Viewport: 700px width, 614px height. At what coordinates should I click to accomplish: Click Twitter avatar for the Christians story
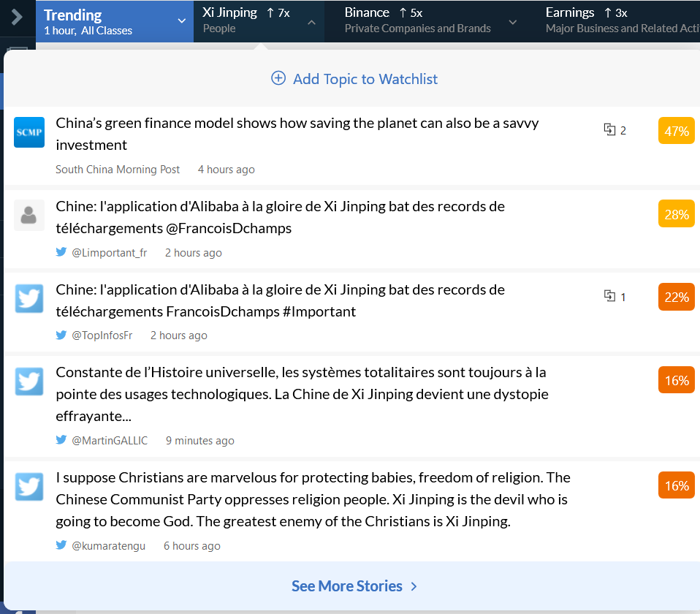coord(29,487)
